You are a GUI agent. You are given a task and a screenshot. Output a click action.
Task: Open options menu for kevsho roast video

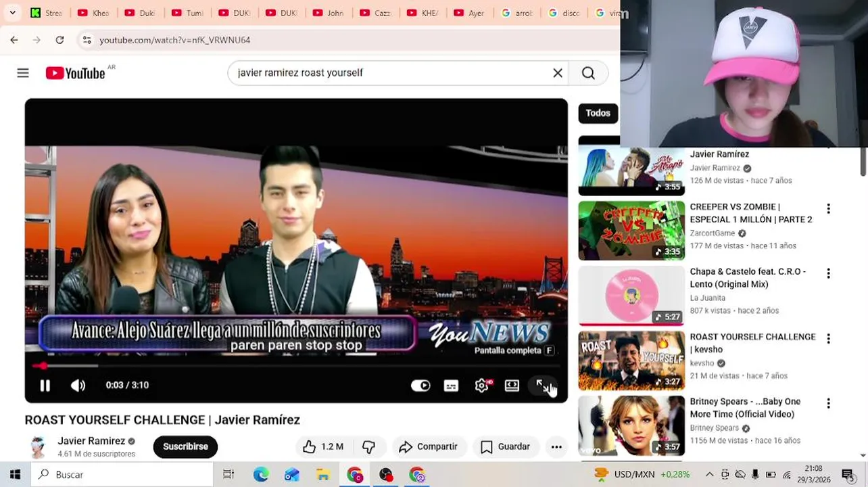click(828, 339)
